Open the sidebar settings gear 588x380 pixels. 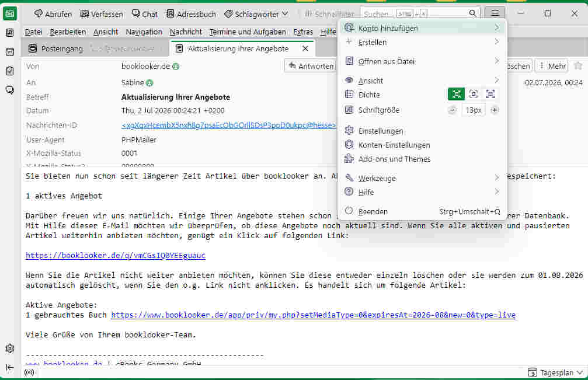(x=10, y=348)
